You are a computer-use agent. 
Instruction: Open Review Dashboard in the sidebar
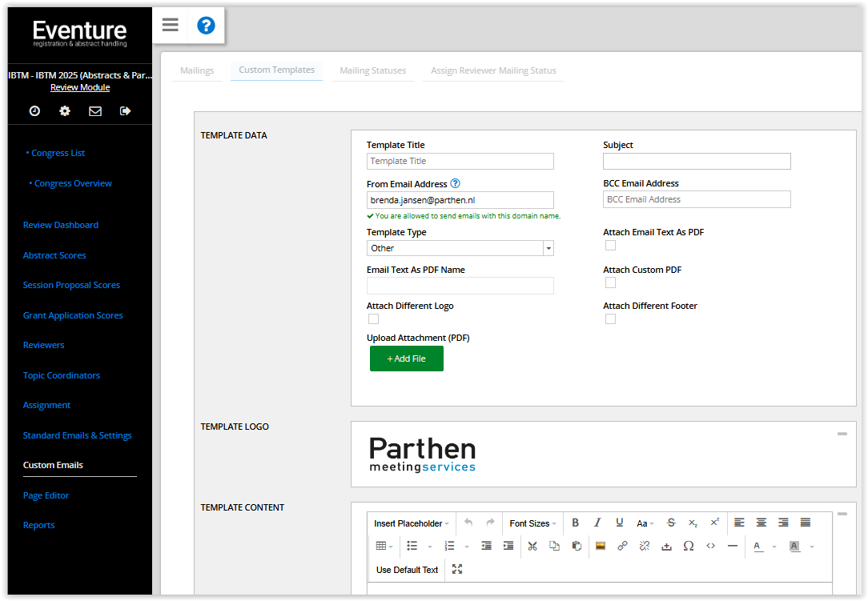click(x=61, y=225)
